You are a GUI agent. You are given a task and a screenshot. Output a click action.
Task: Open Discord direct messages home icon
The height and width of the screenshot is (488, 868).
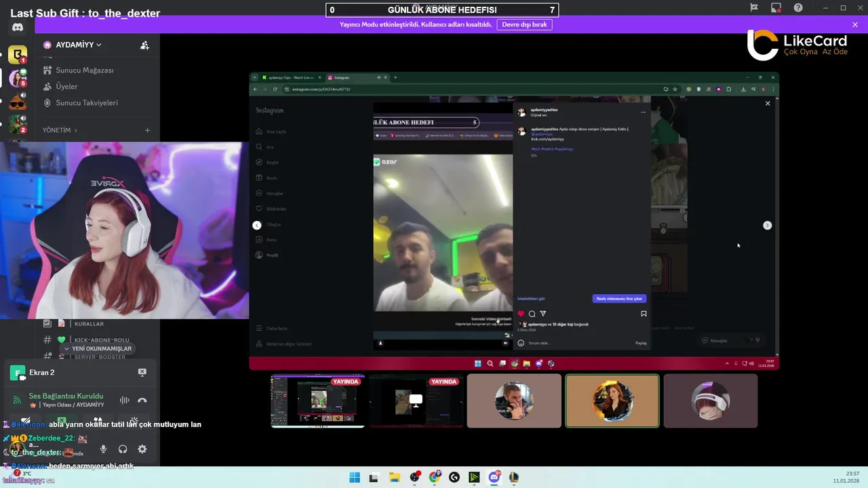pyautogui.click(x=18, y=27)
